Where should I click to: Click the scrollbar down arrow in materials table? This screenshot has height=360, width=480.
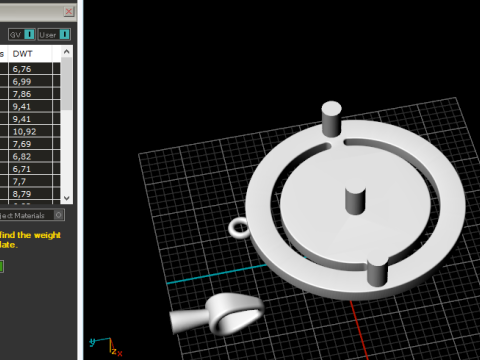(x=67, y=198)
